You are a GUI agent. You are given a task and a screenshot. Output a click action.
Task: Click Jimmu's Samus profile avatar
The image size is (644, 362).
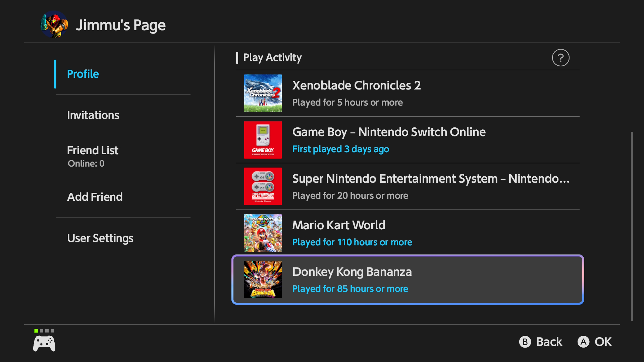[54, 24]
